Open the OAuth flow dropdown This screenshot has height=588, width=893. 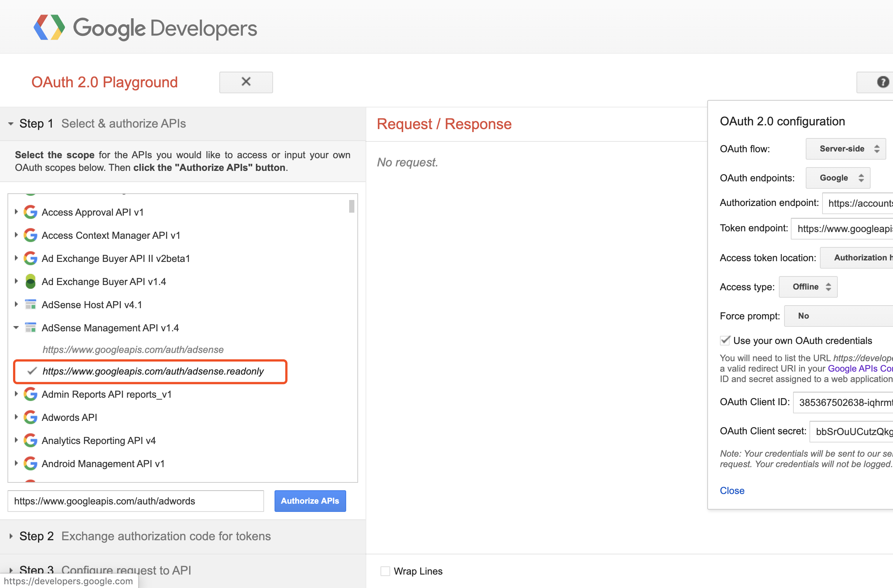845,148
